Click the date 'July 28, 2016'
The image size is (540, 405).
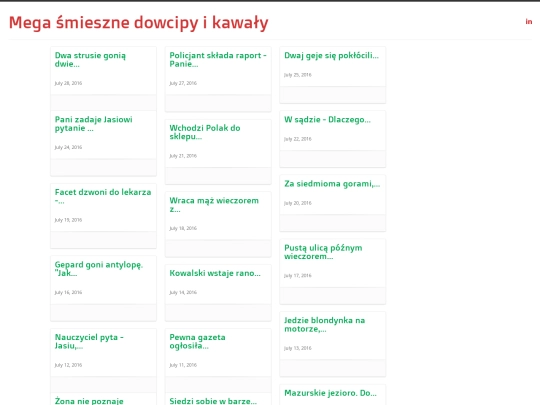68,83
